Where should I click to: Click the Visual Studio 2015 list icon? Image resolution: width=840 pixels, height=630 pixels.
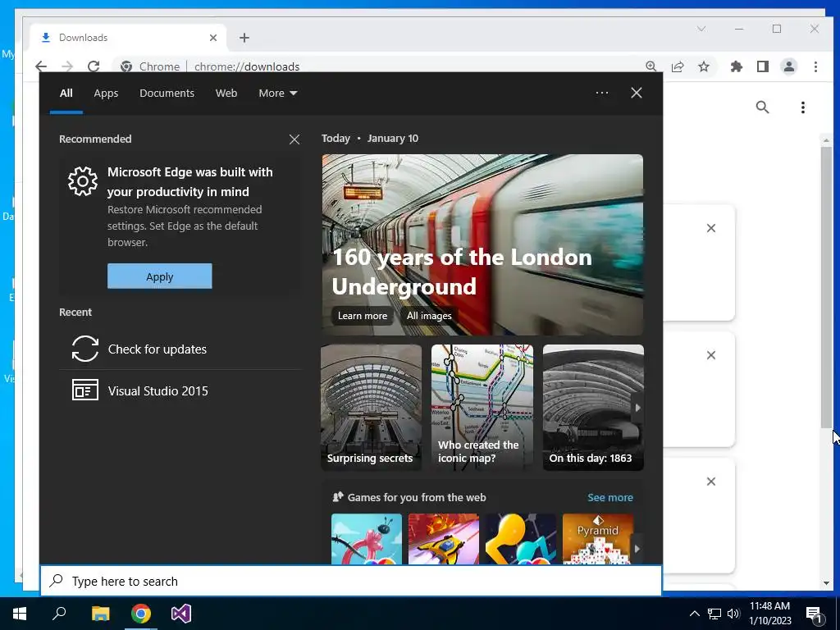(85, 390)
